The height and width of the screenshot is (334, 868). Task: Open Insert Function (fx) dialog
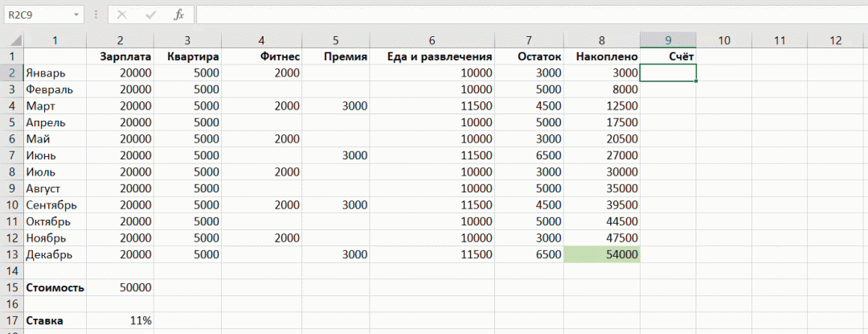pyautogui.click(x=178, y=15)
